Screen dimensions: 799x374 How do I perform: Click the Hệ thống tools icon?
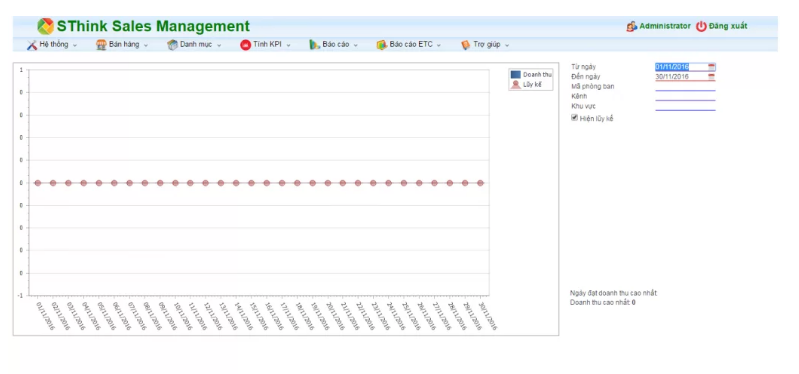32,45
